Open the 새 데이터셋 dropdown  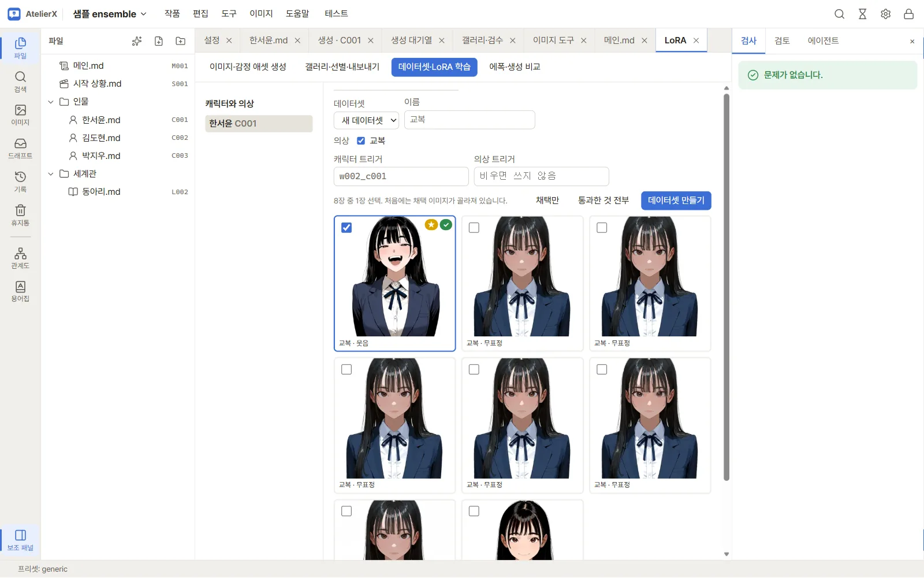366,120
